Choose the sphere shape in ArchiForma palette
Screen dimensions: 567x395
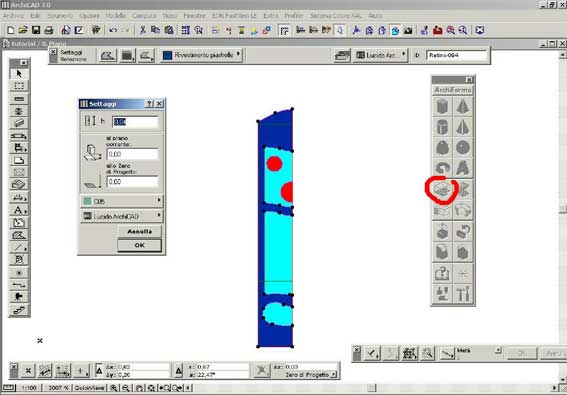463,148
